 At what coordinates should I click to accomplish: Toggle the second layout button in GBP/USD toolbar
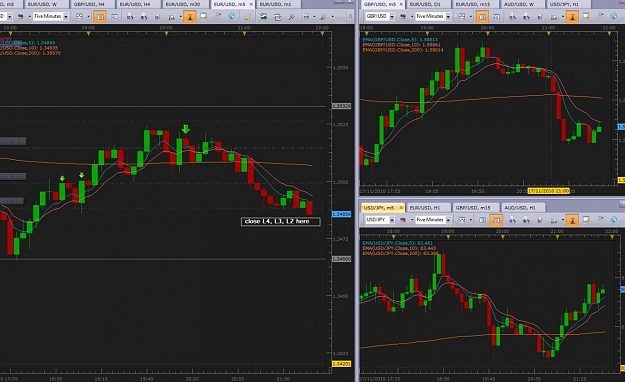(497, 16)
